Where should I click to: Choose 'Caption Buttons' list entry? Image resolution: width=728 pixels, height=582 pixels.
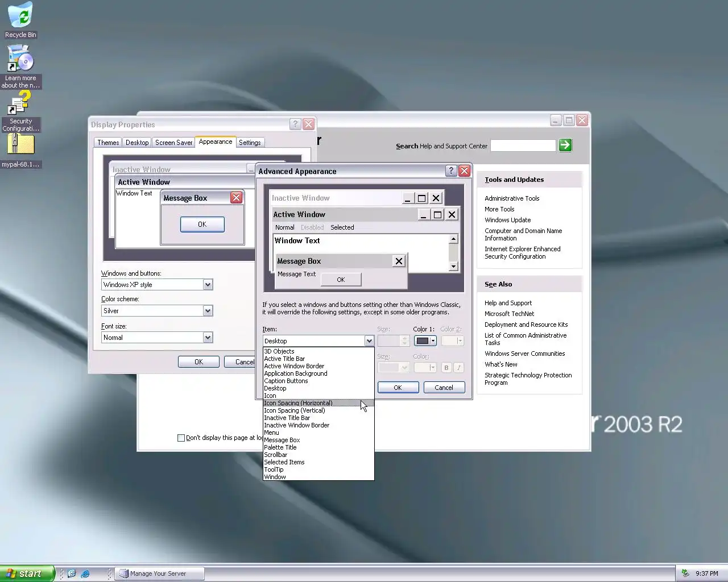[318, 381]
